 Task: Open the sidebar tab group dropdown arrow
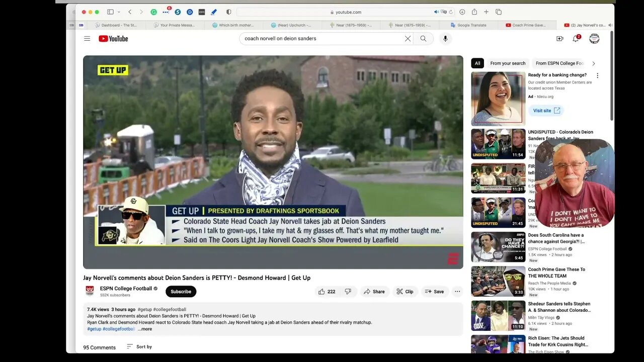[x=119, y=12]
